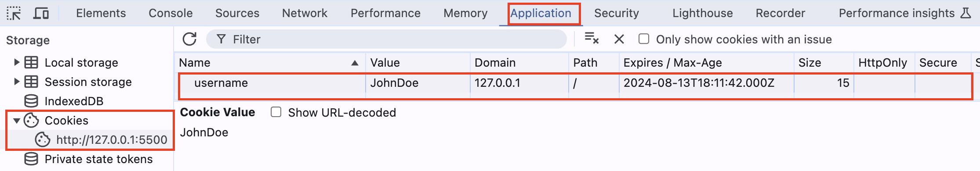Switch to the Recorder tab
980x171 pixels.
point(780,13)
